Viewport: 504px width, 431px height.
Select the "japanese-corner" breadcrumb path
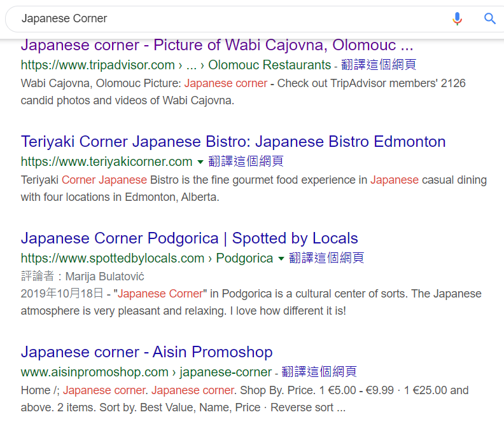click(x=225, y=372)
